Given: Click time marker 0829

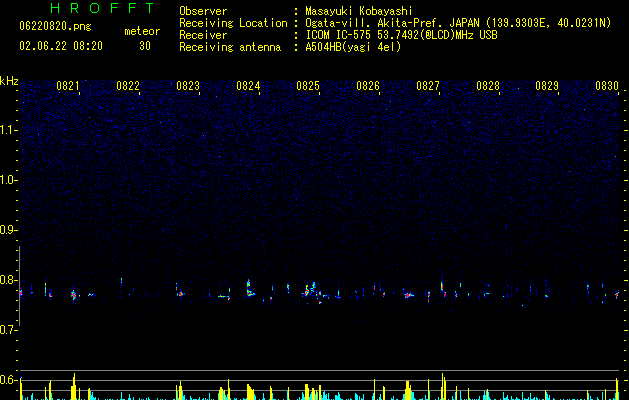Looking at the screenshot, I should click(547, 86).
